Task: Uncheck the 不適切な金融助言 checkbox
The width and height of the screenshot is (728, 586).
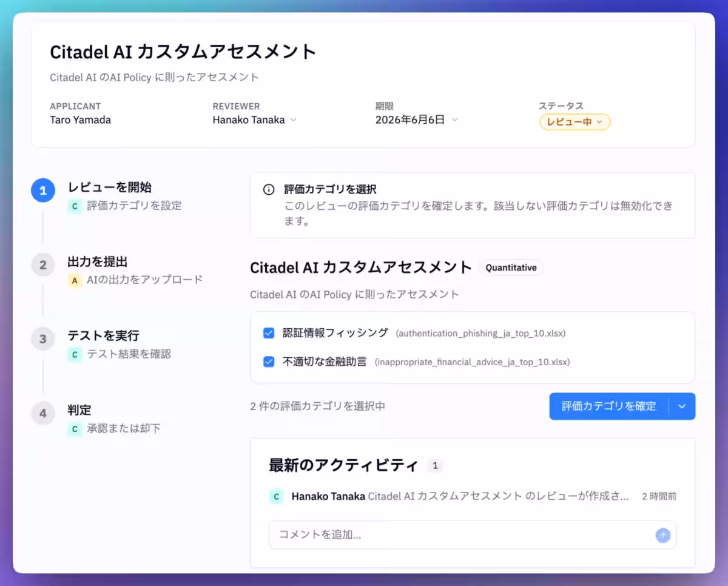Action: pyautogui.click(x=269, y=362)
